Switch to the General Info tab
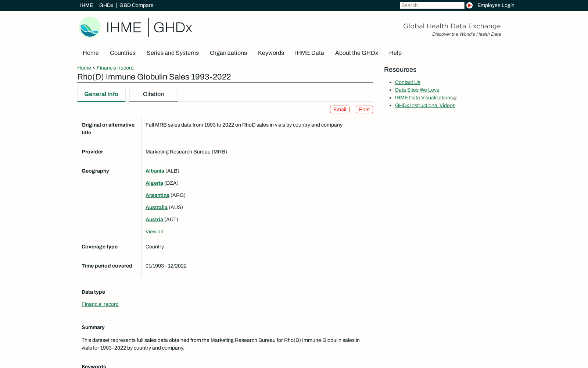Viewport: 588px width, 368px height. tap(101, 94)
